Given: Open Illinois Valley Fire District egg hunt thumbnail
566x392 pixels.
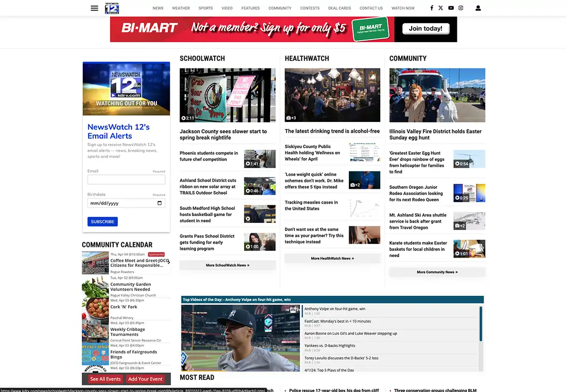Looking at the screenshot, I should 437,95.
